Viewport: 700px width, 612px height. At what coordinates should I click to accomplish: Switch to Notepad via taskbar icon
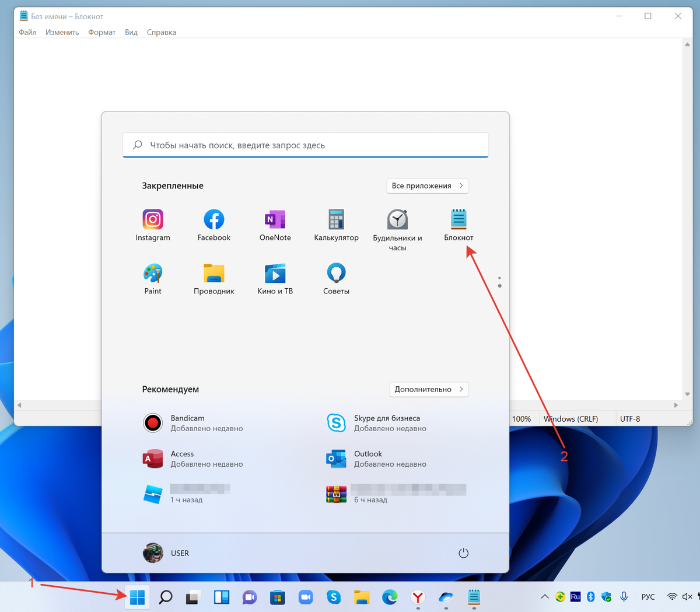point(474,597)
